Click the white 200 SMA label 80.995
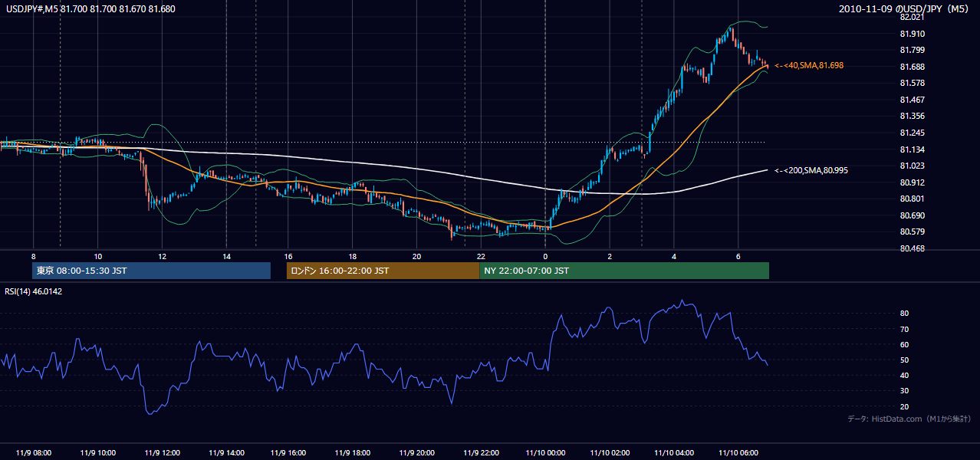The width and height of the screenshot is (980, 460). click(x=811, y=170)
